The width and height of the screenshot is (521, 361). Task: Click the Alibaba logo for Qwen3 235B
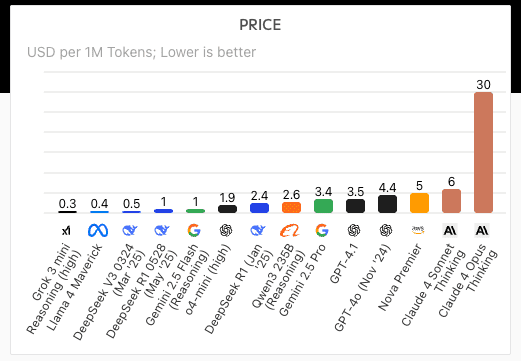290,230
